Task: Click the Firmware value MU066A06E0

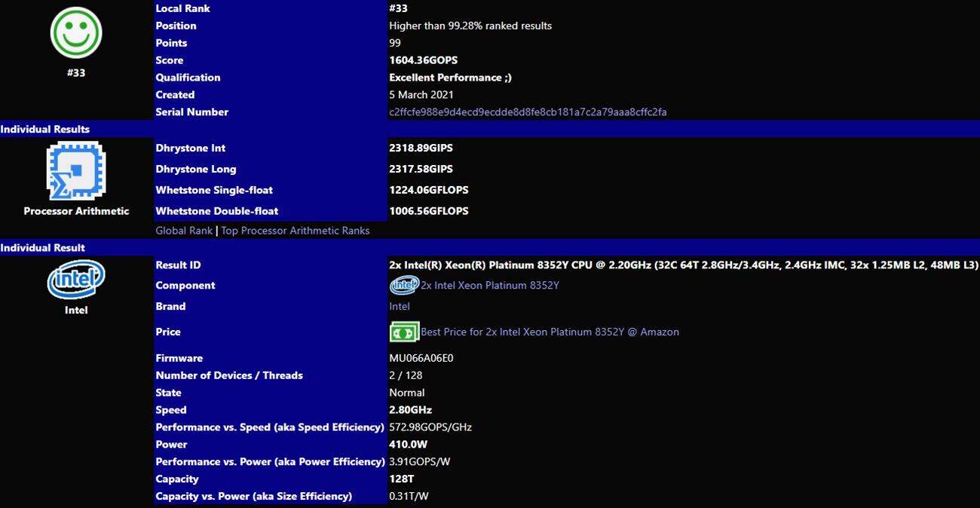Action: point(421,358)
